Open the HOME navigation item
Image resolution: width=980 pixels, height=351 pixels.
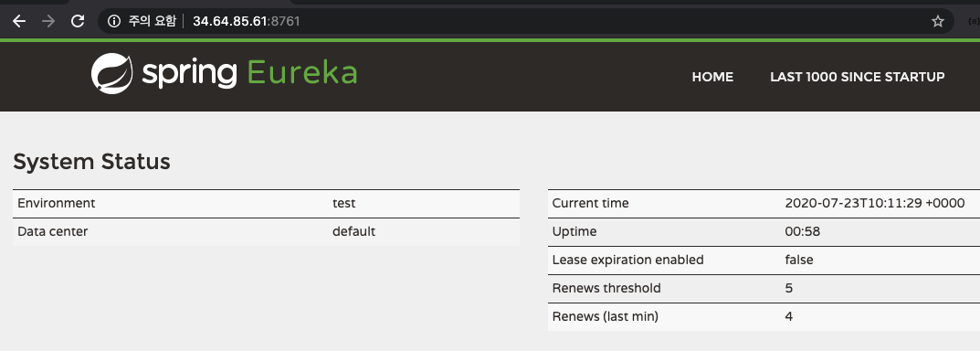point(712,77)
